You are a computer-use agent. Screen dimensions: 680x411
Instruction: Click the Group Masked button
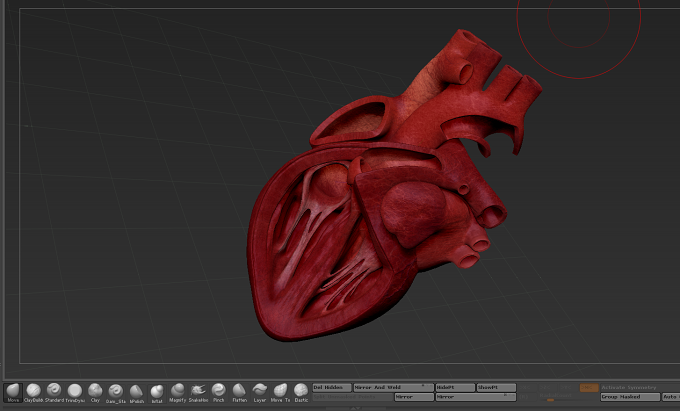point(630,397)
